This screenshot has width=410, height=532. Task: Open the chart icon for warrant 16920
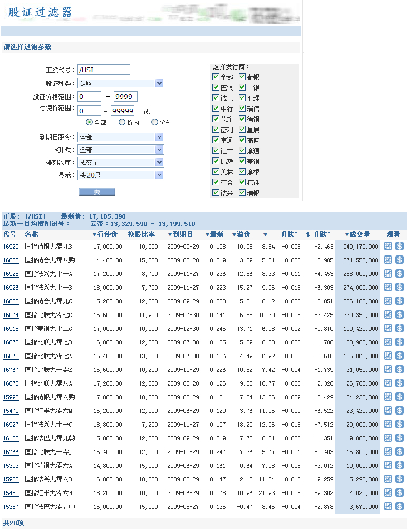pyautogui.click(x=388, y=246)
